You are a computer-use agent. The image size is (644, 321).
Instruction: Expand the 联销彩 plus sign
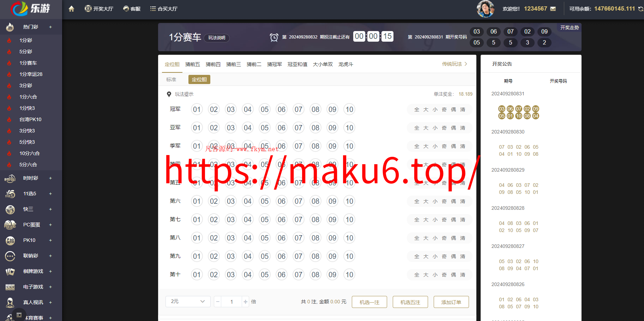pyautogui.click(x=50, y=256)
